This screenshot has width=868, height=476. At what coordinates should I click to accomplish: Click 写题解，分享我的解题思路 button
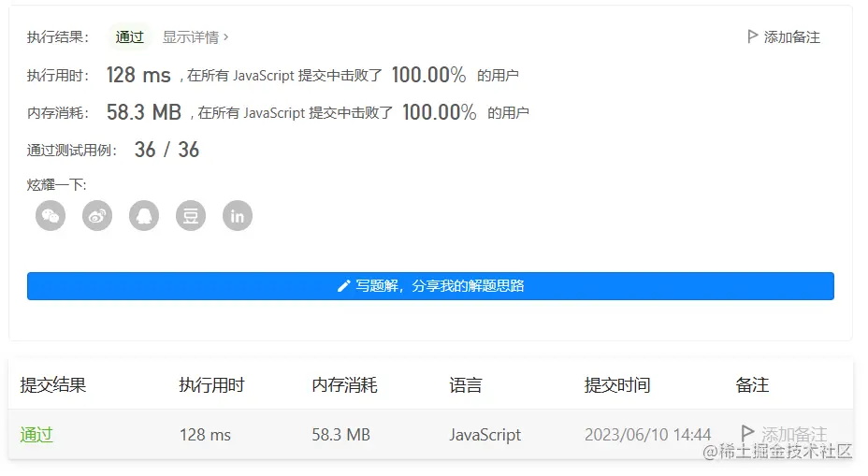(430, 286)
